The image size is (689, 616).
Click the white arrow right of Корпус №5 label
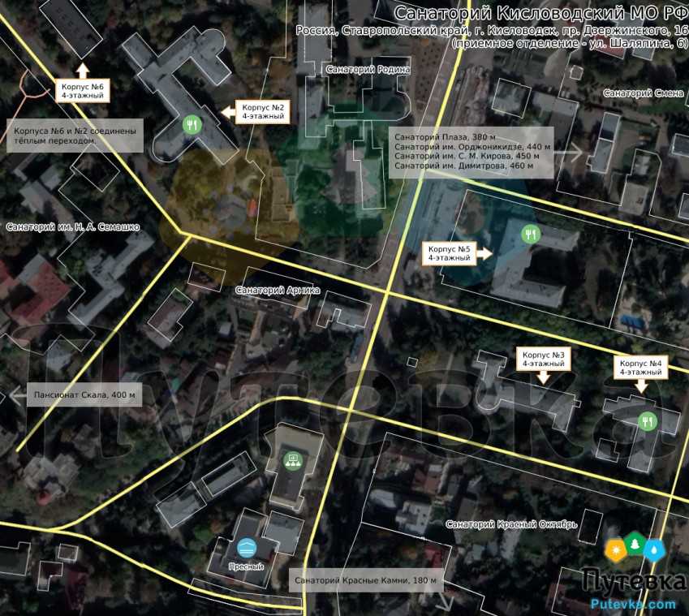pos(484,253)
